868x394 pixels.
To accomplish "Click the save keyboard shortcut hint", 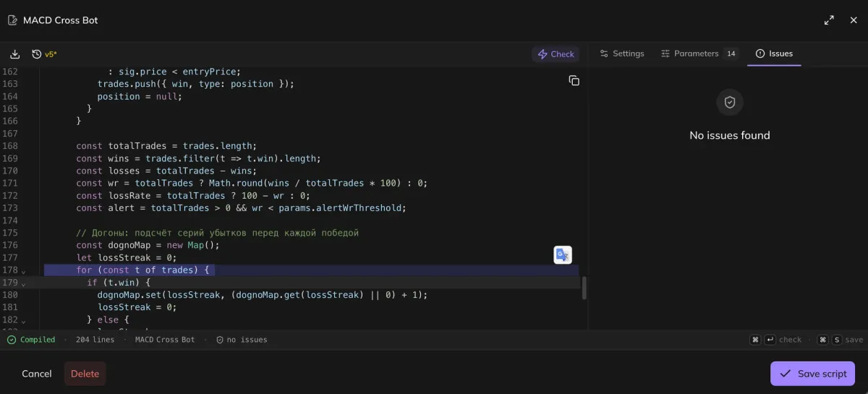I will (840, 340).
